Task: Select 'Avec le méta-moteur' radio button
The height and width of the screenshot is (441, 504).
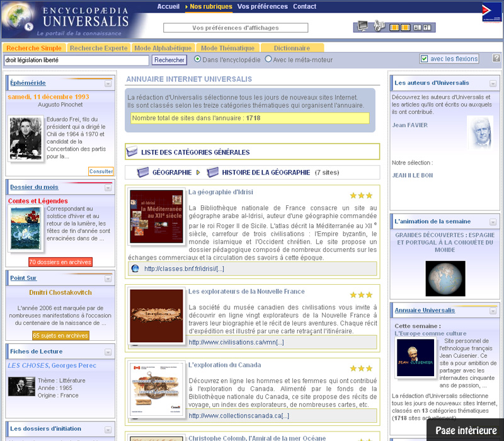Action: click(x=268, y=59)
